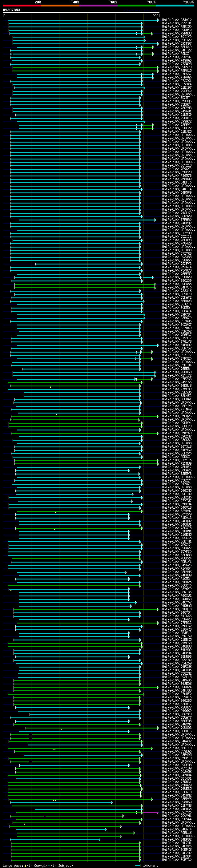
Task: Select hit label UniRef100_B8LK49
Action: tap(177, 47)
